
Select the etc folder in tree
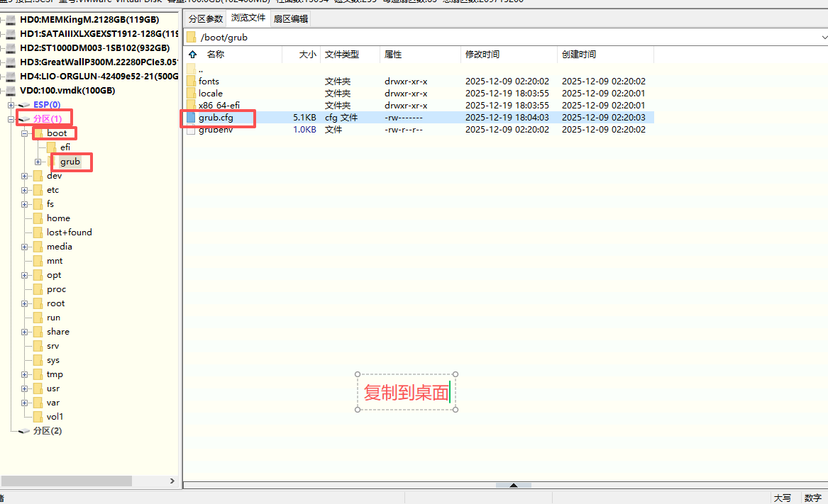(53, 190)
